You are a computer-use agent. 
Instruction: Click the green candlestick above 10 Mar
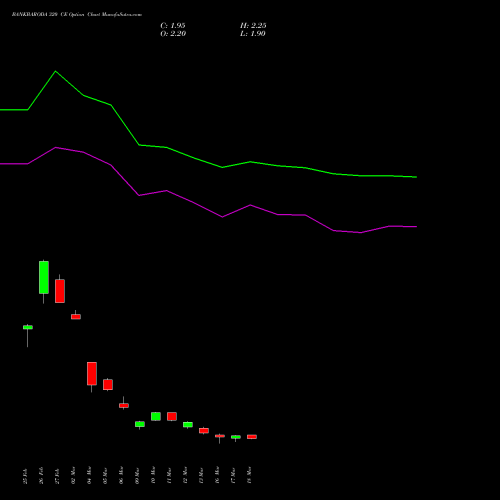(x=156, y=416)
